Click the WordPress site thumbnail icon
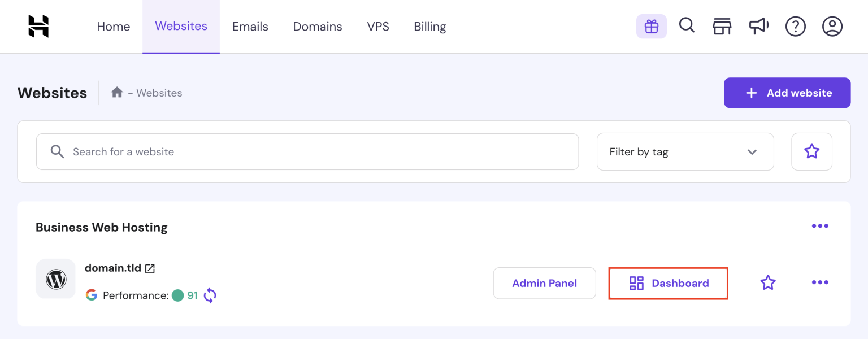868x339 pixels. click(55, 279)
